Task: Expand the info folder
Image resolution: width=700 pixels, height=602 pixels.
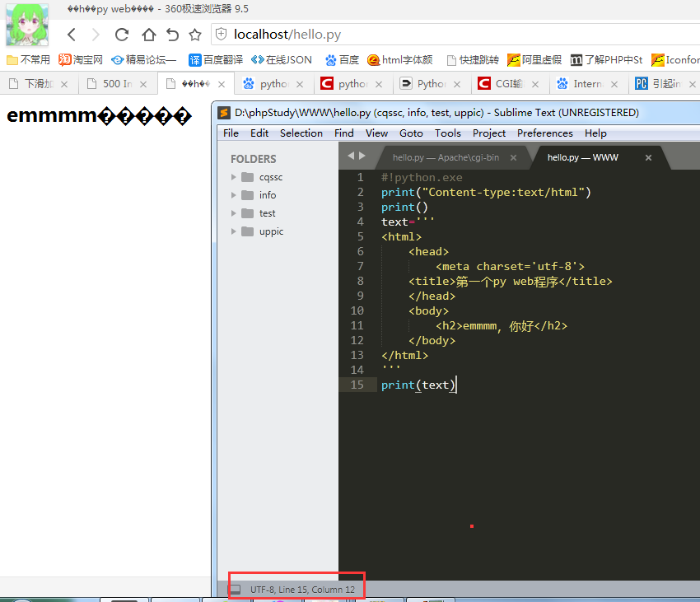Action: [234, 195]
